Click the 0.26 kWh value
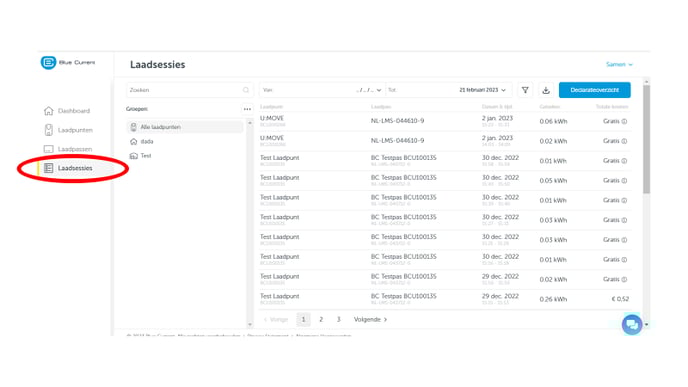Image resolution: width=688 pixels, height=387 pixels. point(553,299)
